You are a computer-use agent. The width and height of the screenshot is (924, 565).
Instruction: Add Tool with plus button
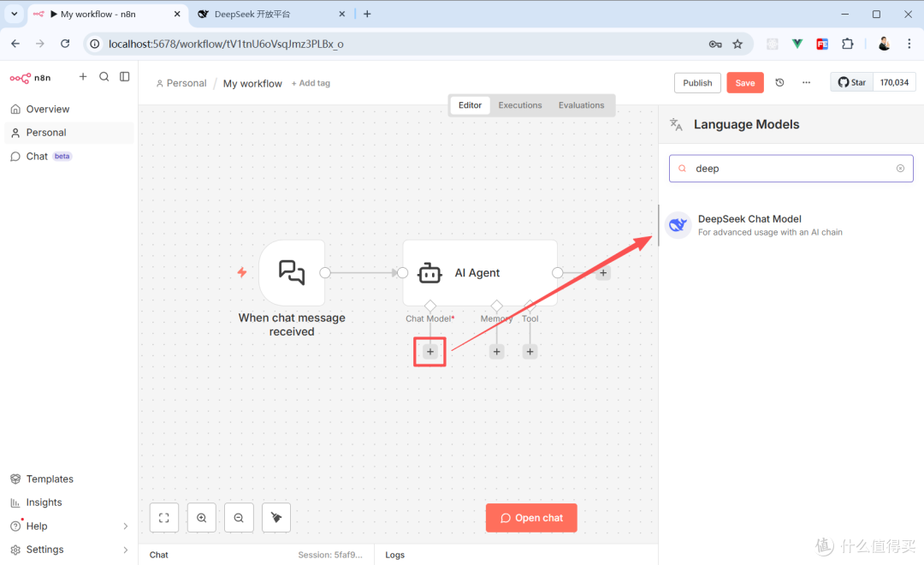point(530,352)
